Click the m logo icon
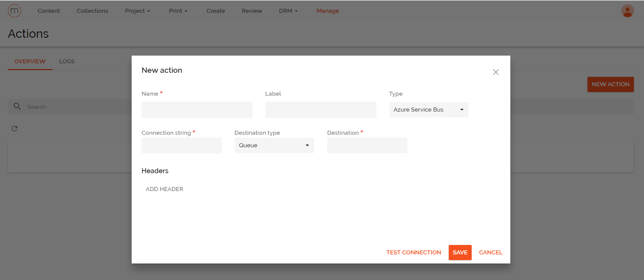Screen dimensions: 644x280 point(14,11)
